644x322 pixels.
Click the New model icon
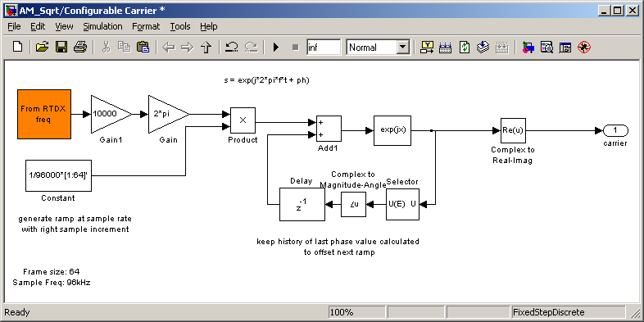pos(17,48)
